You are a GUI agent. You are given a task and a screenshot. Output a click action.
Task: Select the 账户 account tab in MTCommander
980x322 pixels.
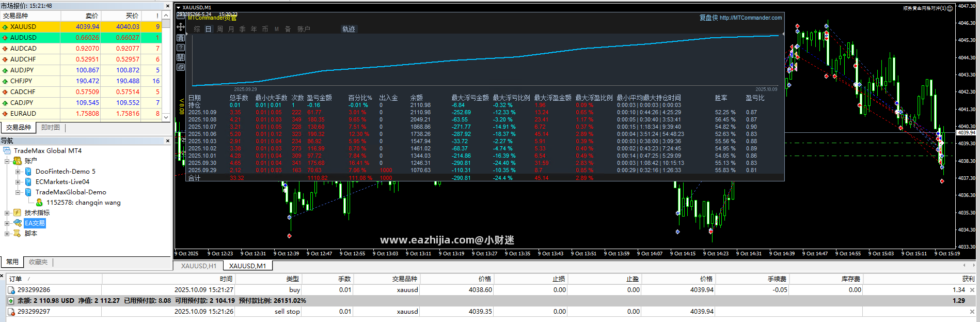point(304,29)
